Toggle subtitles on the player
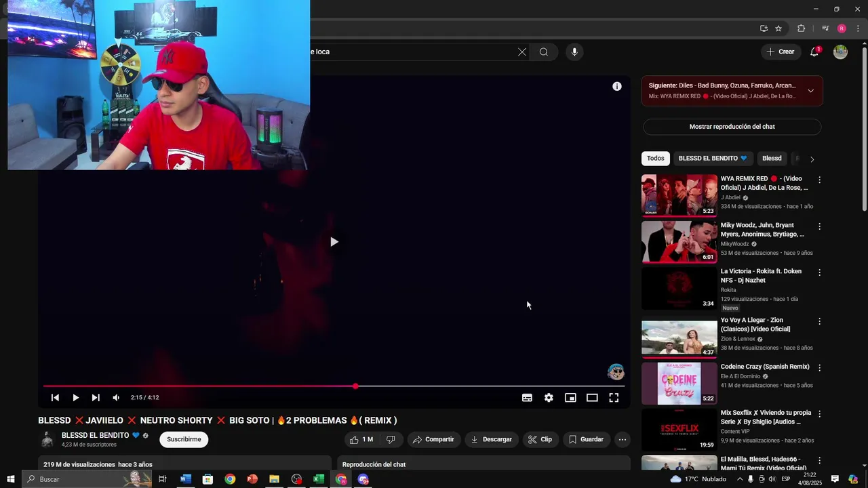Viewport: 868px width, 488px height. point(527,398)
